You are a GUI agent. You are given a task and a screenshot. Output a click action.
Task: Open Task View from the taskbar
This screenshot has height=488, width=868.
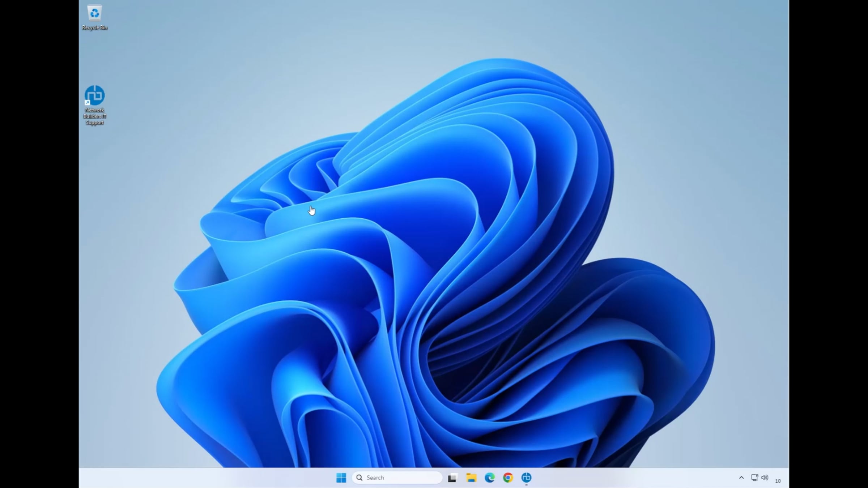(x=452, y=478)
